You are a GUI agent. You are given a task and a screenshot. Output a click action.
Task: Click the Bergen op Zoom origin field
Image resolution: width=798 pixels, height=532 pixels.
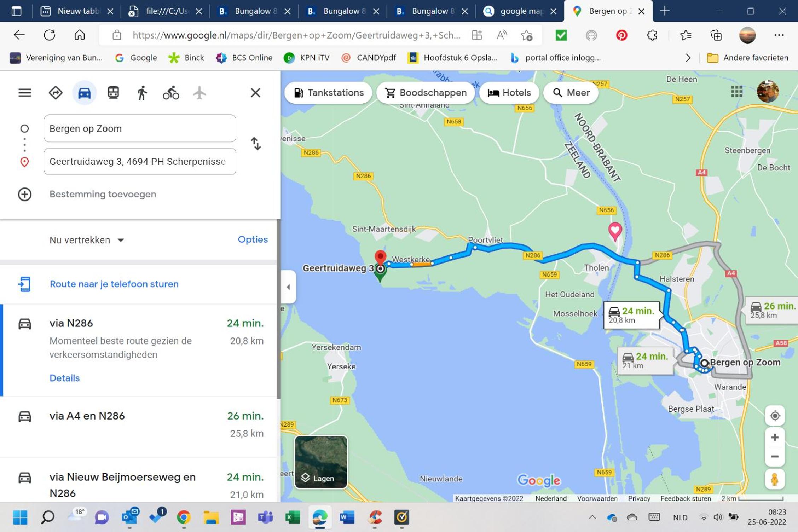pyautogui.click(x=140, y=128)
